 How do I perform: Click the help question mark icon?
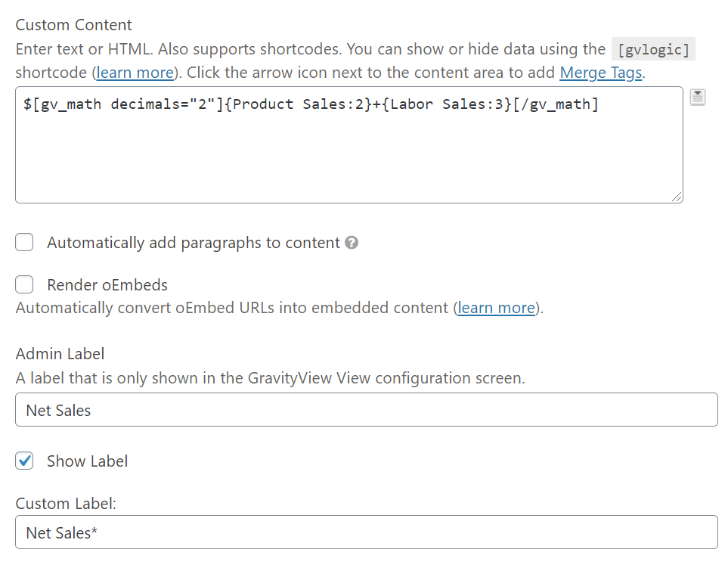352,243
